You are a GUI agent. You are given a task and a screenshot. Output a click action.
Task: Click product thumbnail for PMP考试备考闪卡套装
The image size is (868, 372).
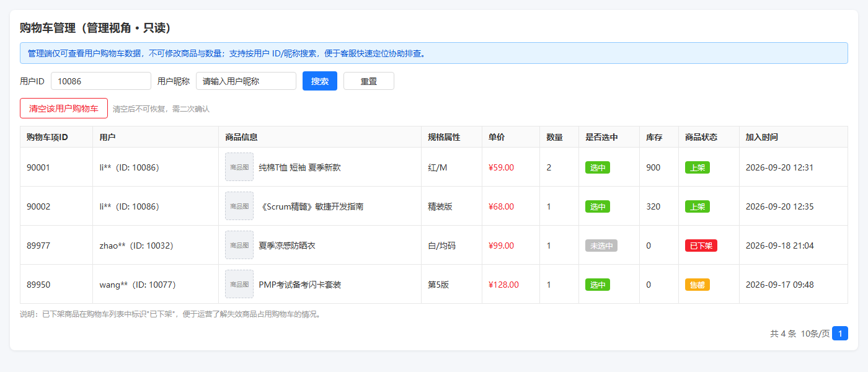(x=239, y=285)
